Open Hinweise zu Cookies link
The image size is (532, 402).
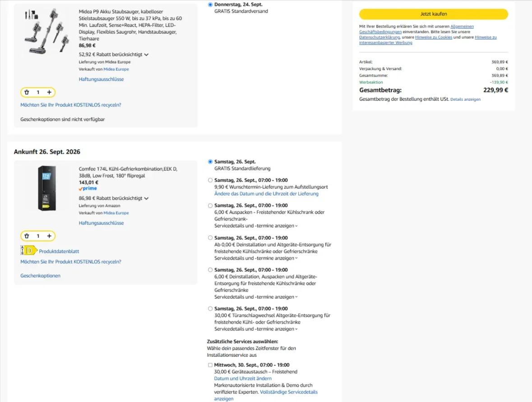click(434, 37)
